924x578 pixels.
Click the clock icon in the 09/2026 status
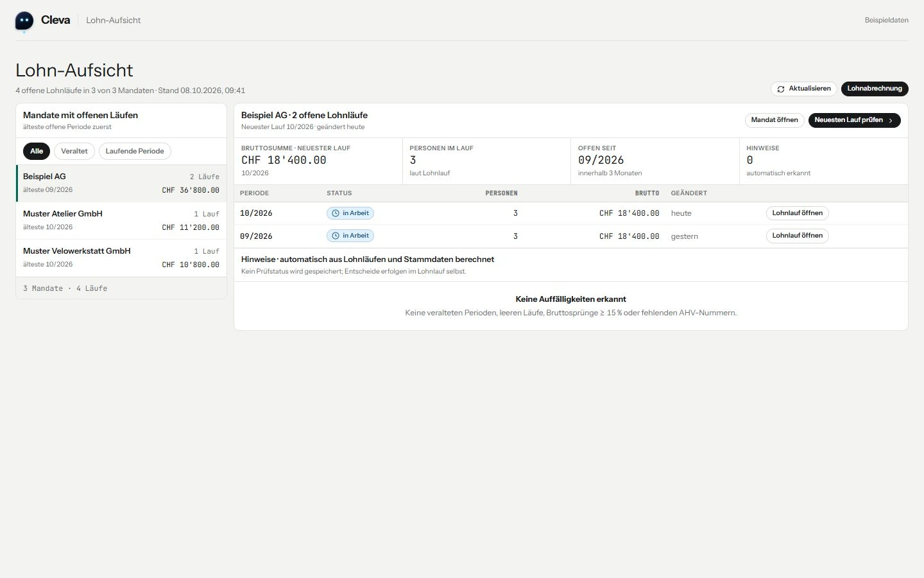click(x=336, y=236)
